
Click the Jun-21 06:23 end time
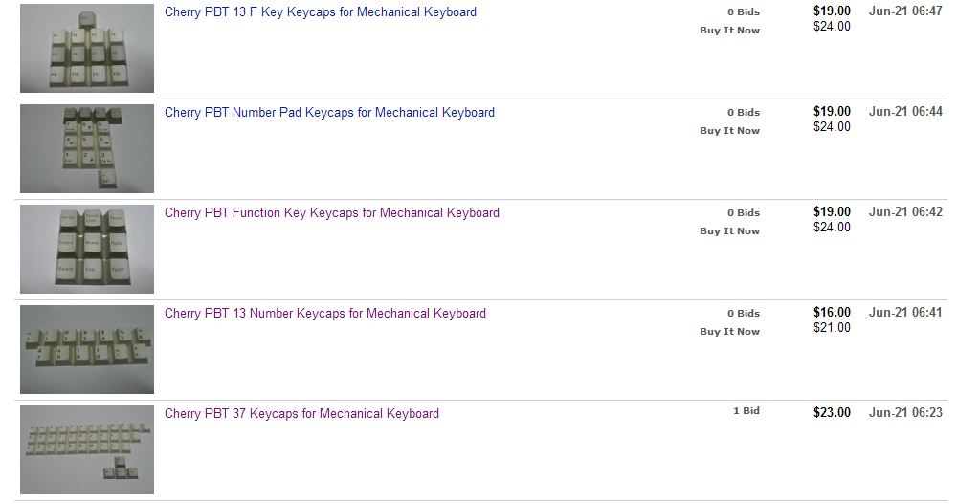coord(905,413)
